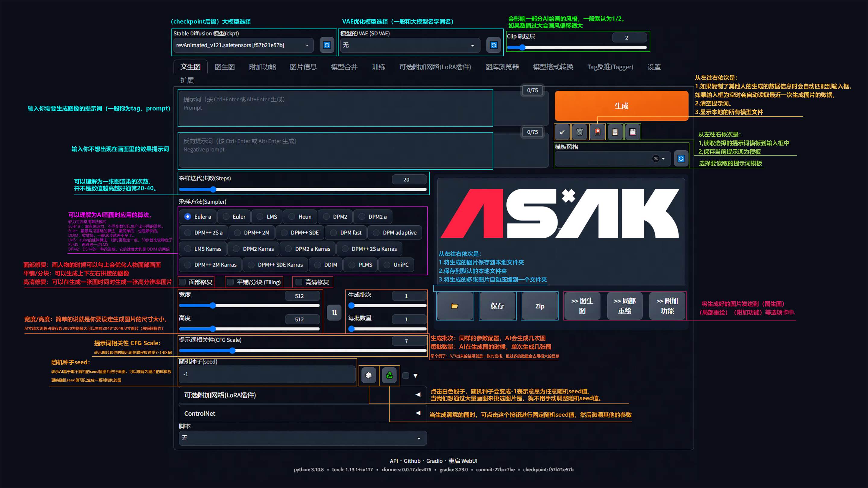Open the 训练 tab
The width and height of the screenshot is (868, 488).
[x=379, y=67]
